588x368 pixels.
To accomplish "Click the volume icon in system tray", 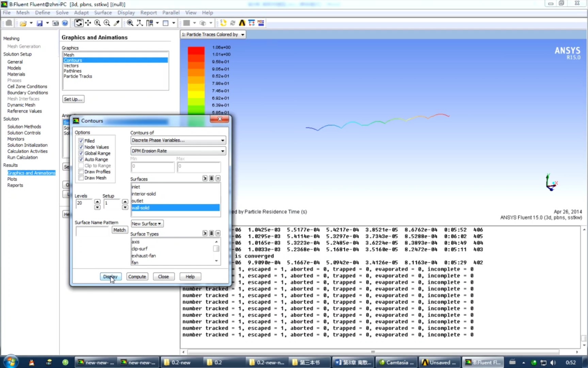I will pos(553,363).
